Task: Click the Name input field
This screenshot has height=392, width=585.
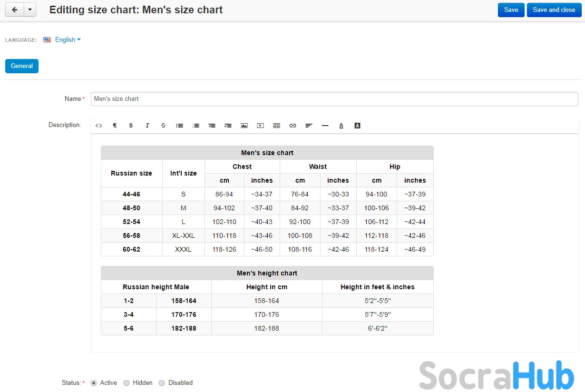Action: [x=334, y=99]
